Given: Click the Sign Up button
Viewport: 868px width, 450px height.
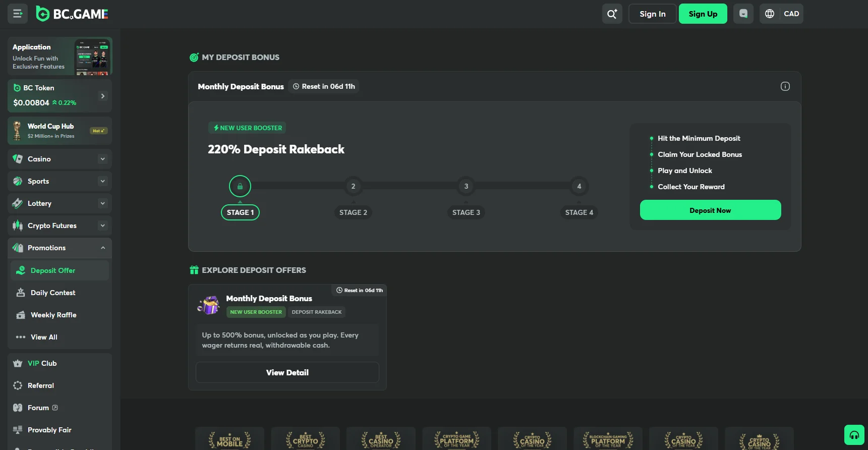Looking at the screenshot, I should pos(703,14).
